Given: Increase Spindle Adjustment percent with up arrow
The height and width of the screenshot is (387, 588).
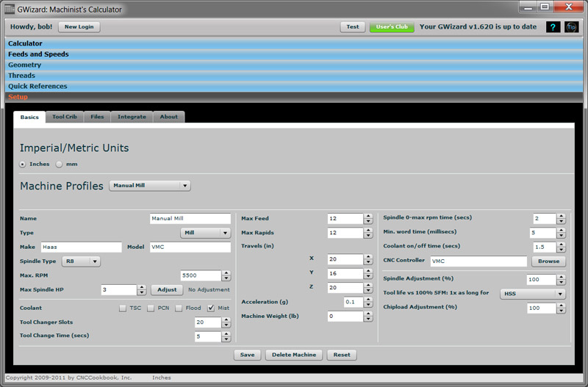Looking at the screenshot, I should [x=561, y=277].
